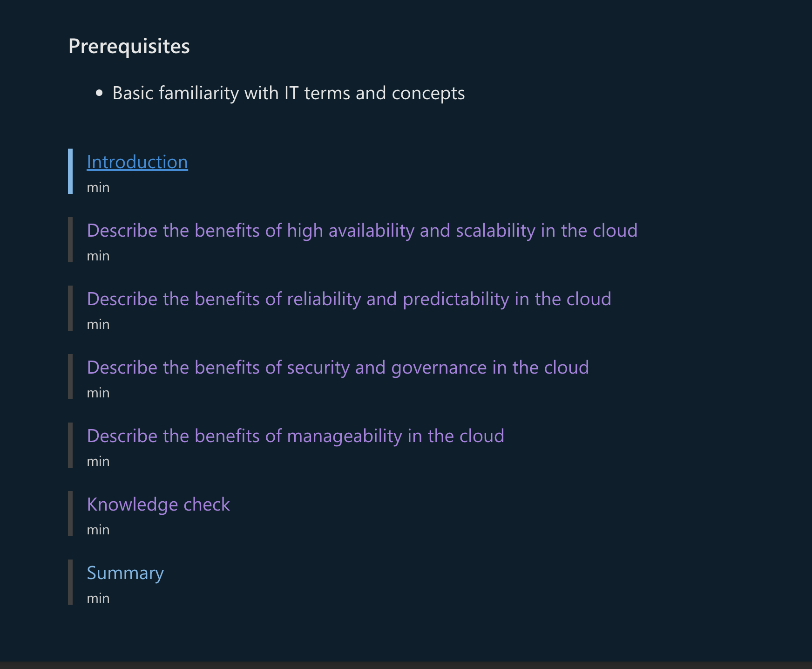Click the IT terms prerequisite bullet text
This screenshot has height=669, width=812.
pyautogui.click(x=288, y=93)
